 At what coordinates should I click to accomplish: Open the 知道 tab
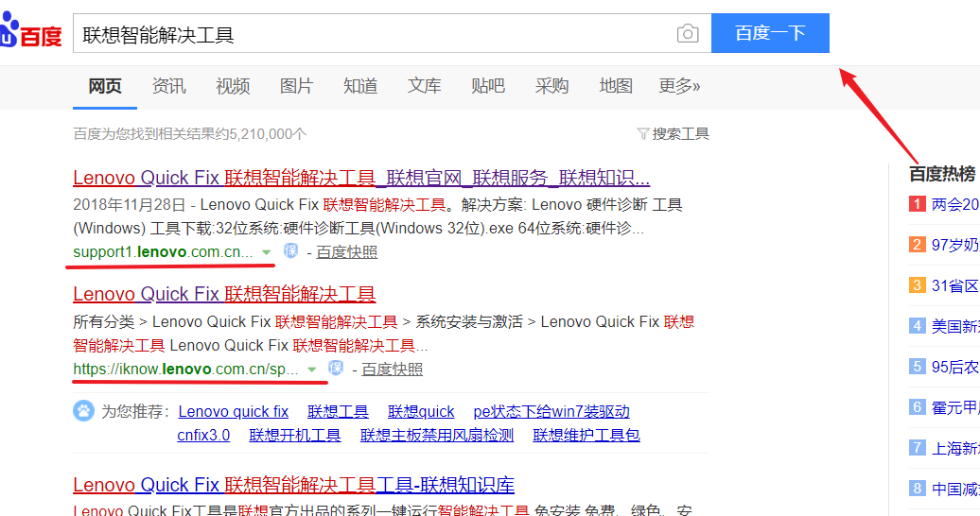pyautogui.click(x=360, y=86)
